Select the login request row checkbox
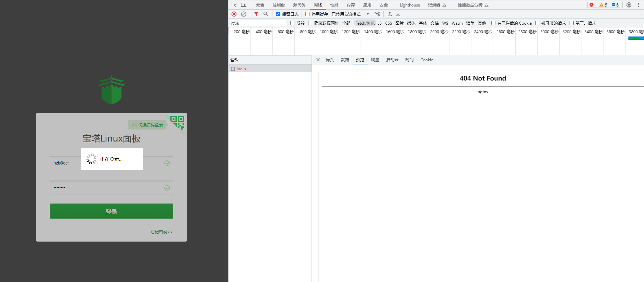The image size is (644, 282). 233,69
